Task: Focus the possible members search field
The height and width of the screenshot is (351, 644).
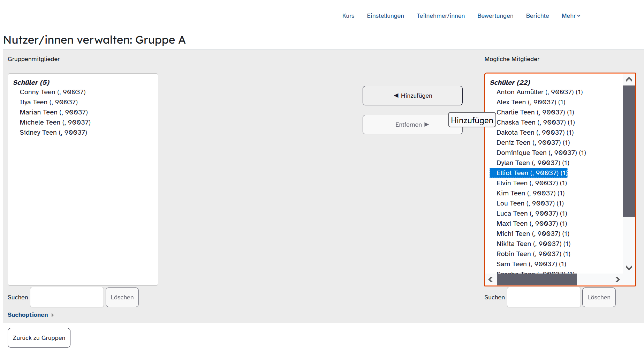Action: point(543,297)
